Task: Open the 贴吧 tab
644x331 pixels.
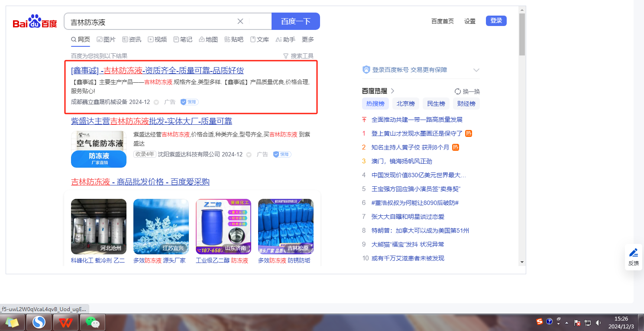Action: tap(234, 39)
